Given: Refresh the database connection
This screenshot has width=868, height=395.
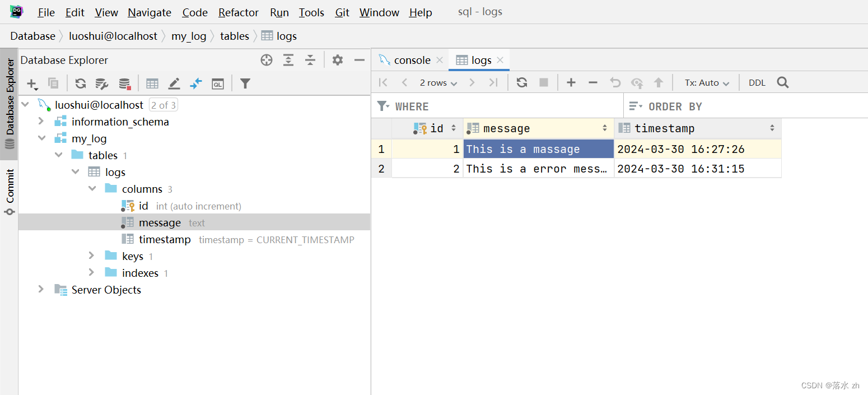Looking at the screenshot, I should tap(81, 83).
